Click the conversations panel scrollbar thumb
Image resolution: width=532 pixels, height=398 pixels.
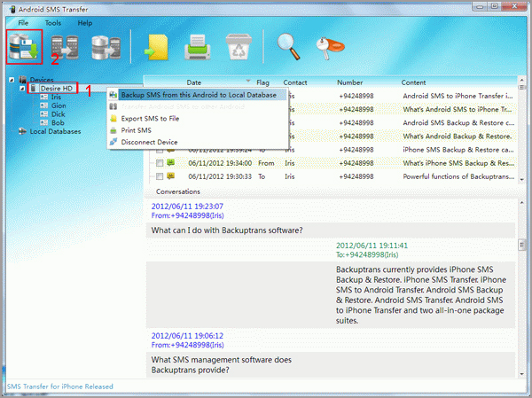[522, 245]
